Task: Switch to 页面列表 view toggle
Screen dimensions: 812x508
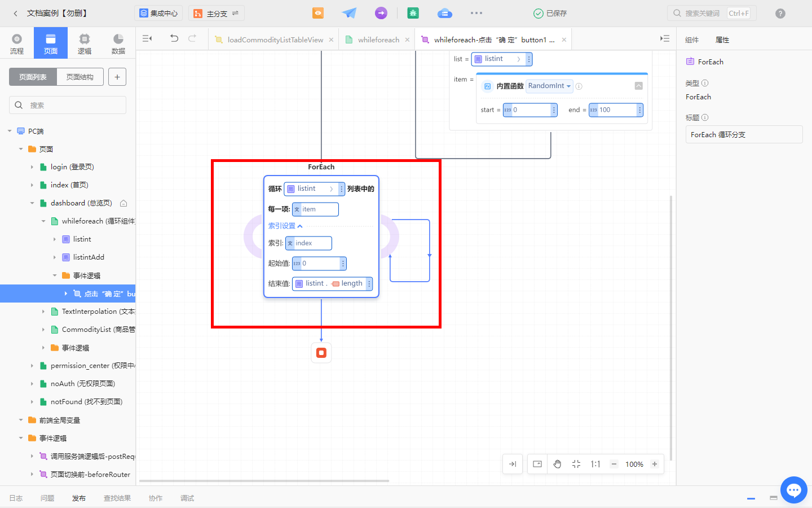Action: tap(33, 77)
